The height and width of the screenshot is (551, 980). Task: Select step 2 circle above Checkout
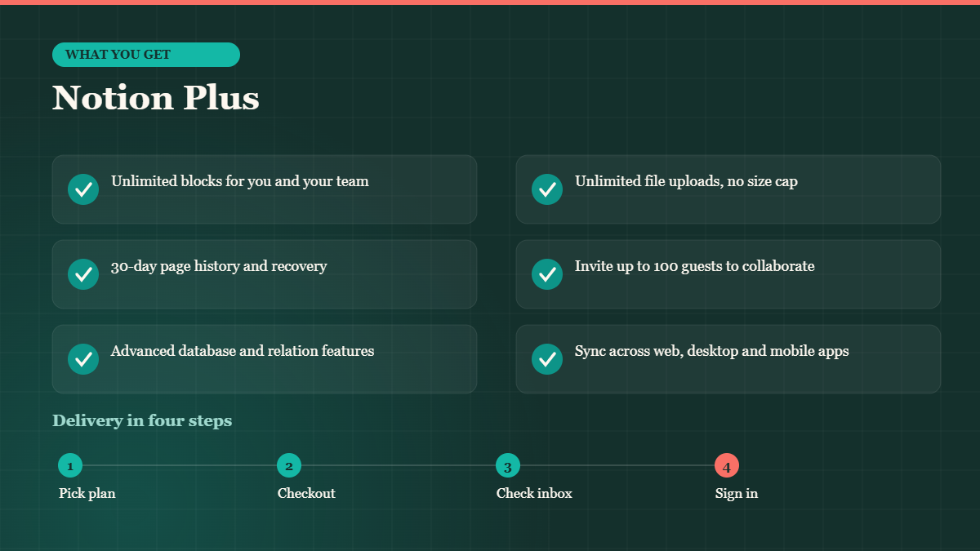289,466
